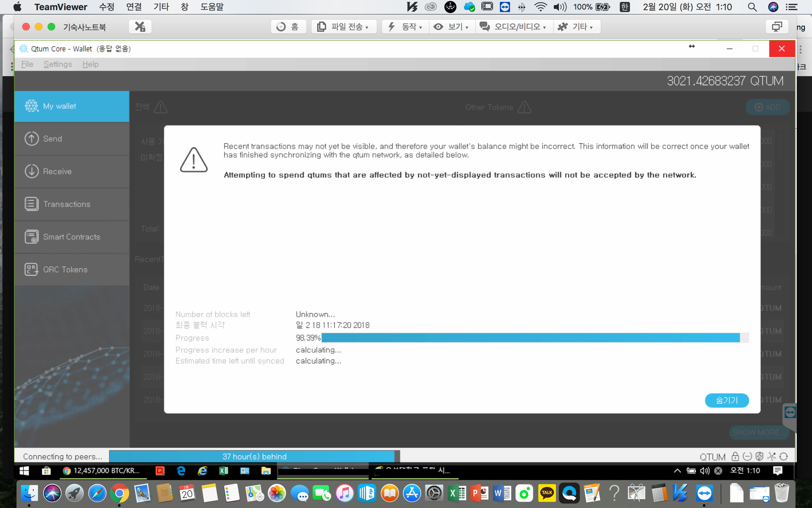812x508 pixels.
Task: Open KakaoTalk from the Dock
Action: pos(547,493)
